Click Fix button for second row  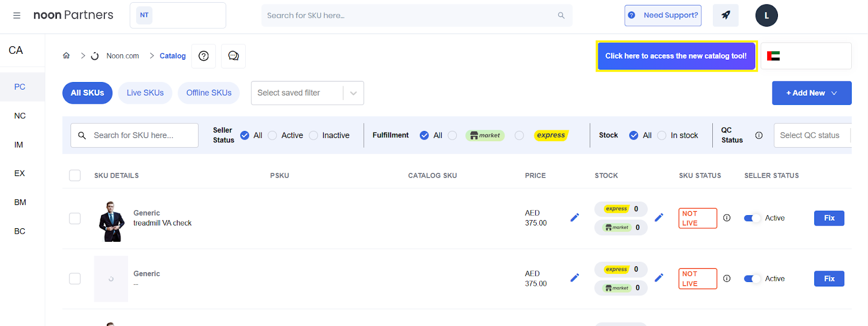829,279
